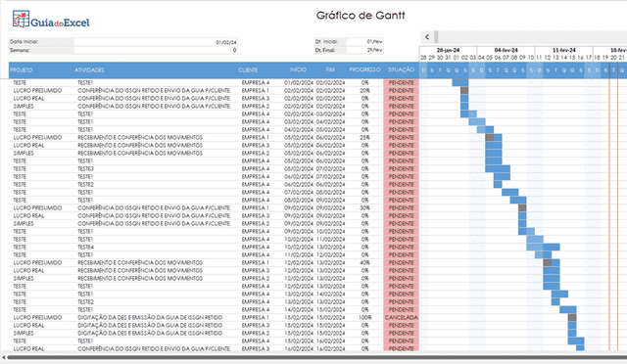Select the Dt. Final value 29/fev
This screenshot has width=627, height=364.
(x=364, y=50)
